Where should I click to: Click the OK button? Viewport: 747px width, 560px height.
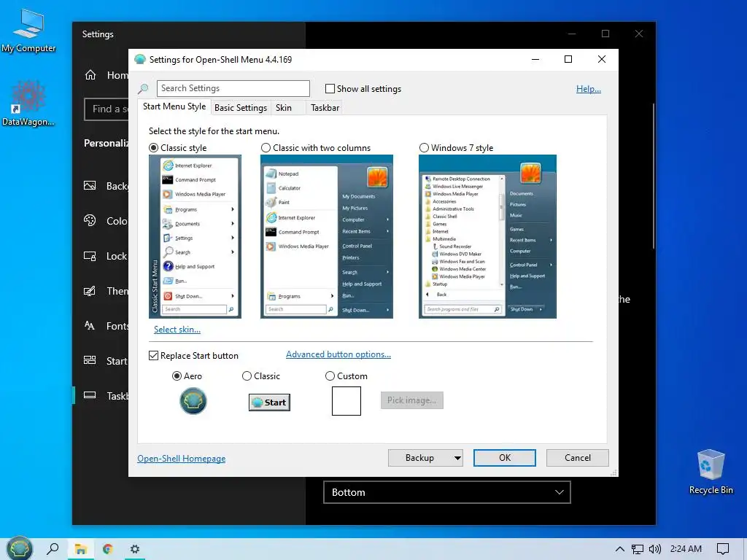pos(505,458)
